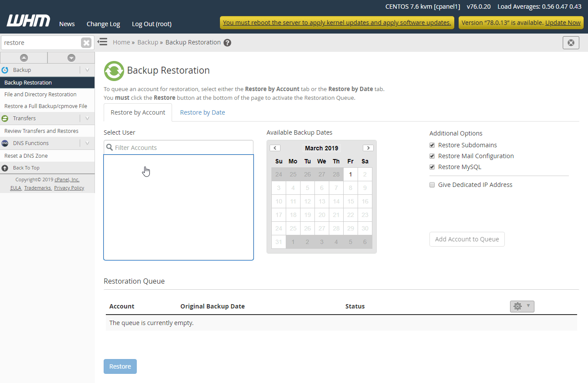The height and width of the screenshot is (383, 588).
Task: Click the support lifesaver icon button
Action: pos(571,43)
